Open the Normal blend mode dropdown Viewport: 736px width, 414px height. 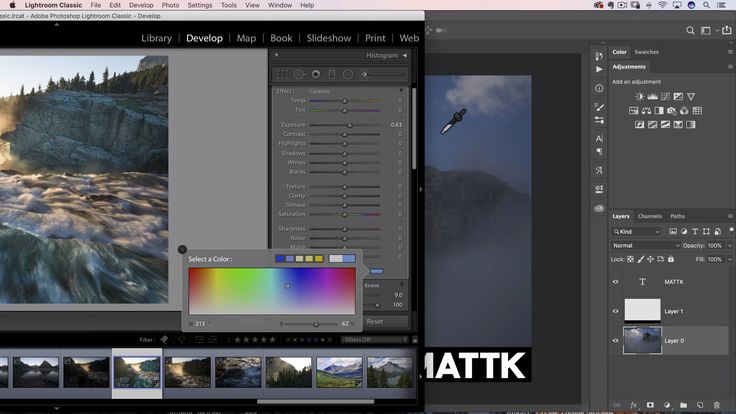point(646,245)
